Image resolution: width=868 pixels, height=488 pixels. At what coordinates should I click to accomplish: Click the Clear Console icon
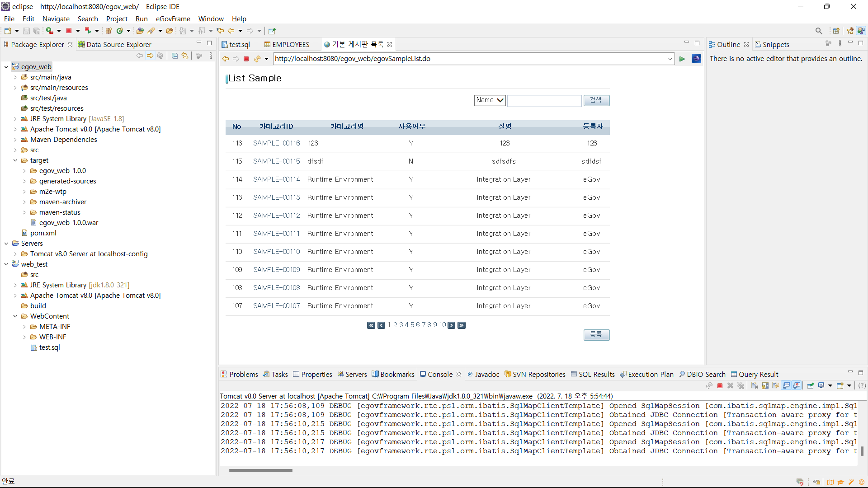click(755, 385)
